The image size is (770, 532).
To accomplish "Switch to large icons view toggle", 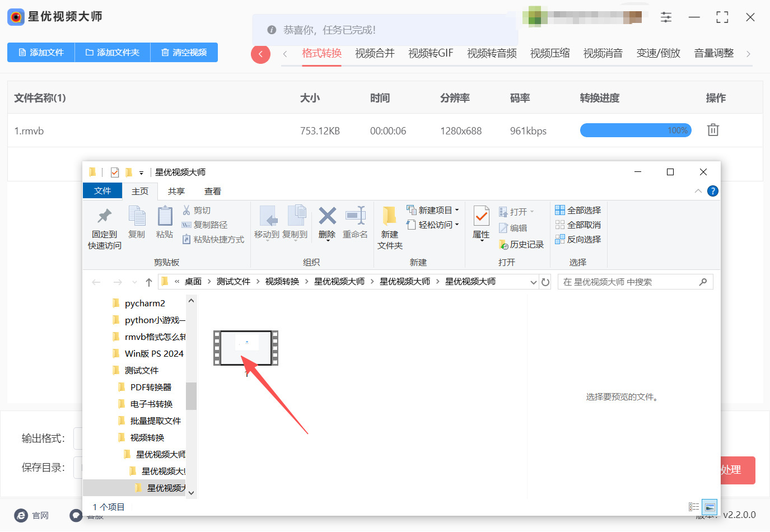I will tap(710, 507).
